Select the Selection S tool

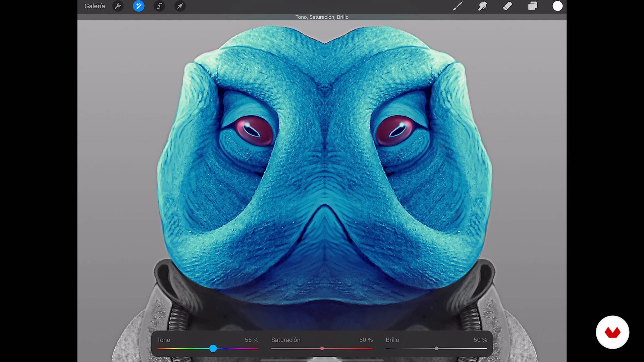point(159,6)
